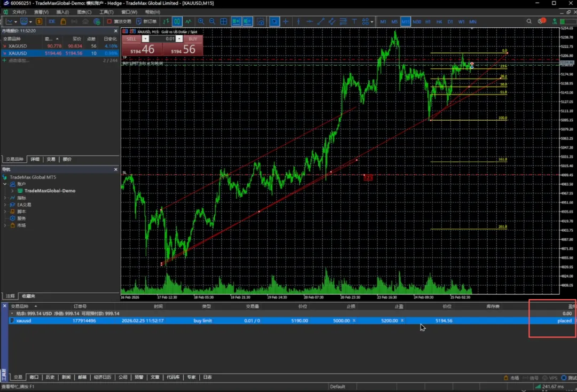Open the lot volume dropdown arrow left of 0.01
The width and height of the screenshot is (577, 392).
click(145, 39)
